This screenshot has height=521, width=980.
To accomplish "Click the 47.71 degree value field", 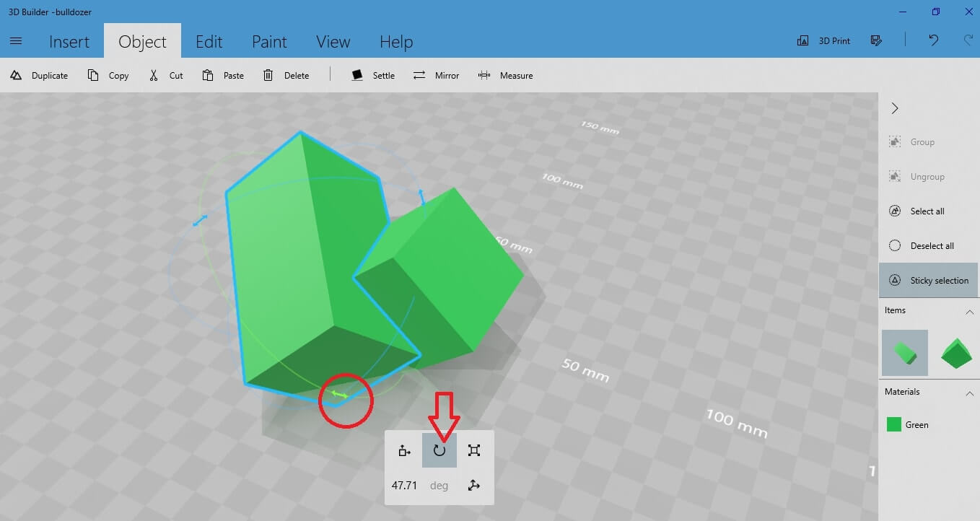I will (x=405, y=486).
